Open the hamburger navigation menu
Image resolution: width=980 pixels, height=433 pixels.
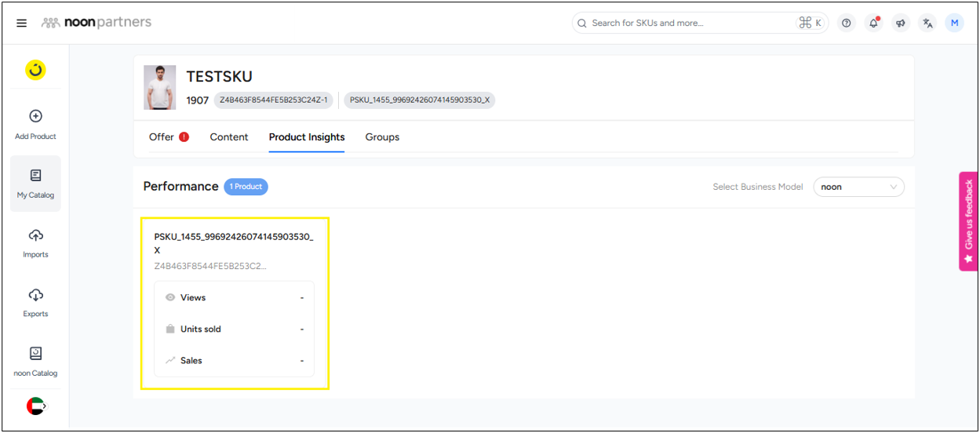click(21, 23)
